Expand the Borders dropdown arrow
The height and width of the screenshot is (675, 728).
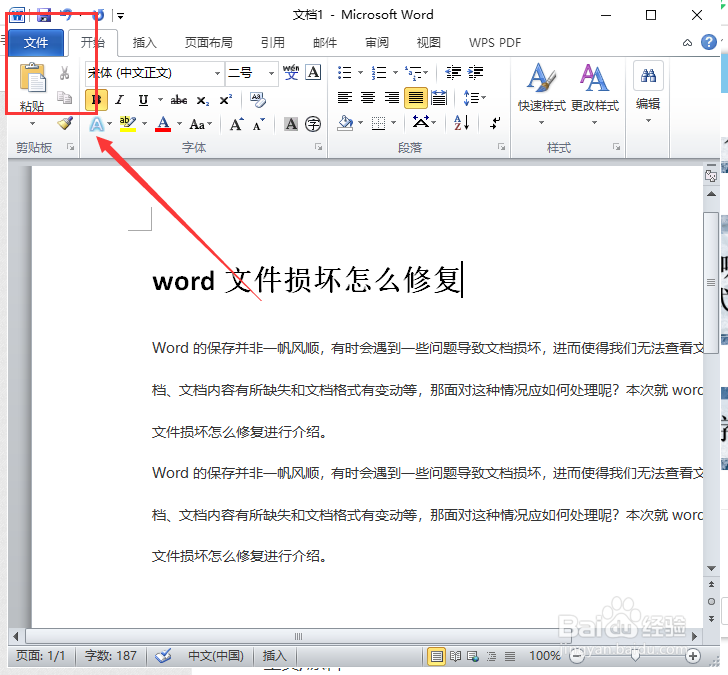[394, 123]
